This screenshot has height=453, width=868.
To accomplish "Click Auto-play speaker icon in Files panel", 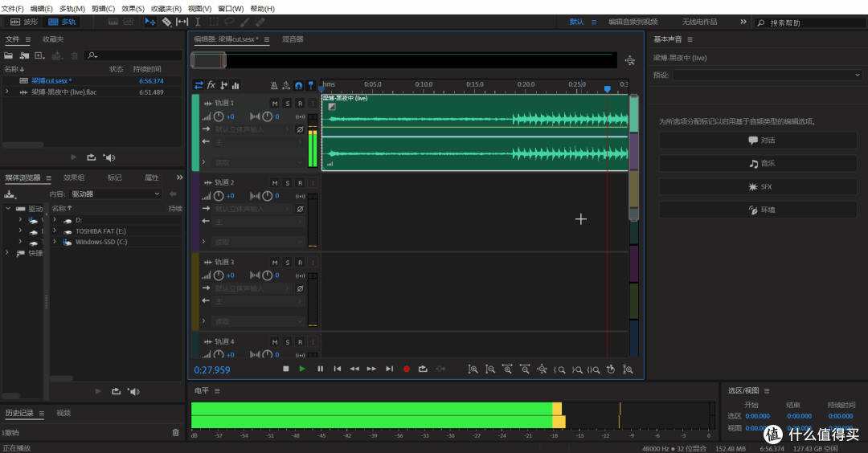I will click(x=109, y=157).
